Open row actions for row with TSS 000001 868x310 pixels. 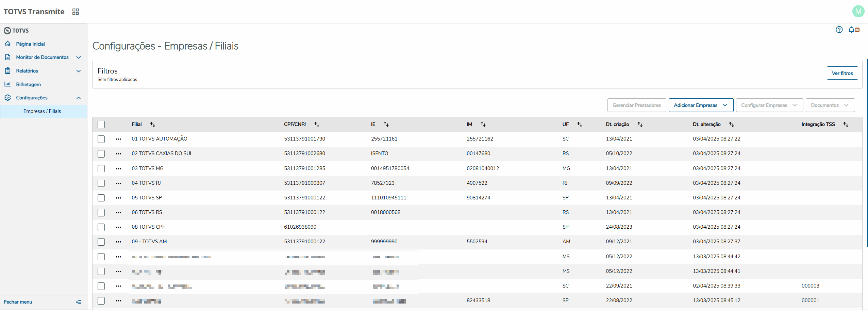point(118,300)
